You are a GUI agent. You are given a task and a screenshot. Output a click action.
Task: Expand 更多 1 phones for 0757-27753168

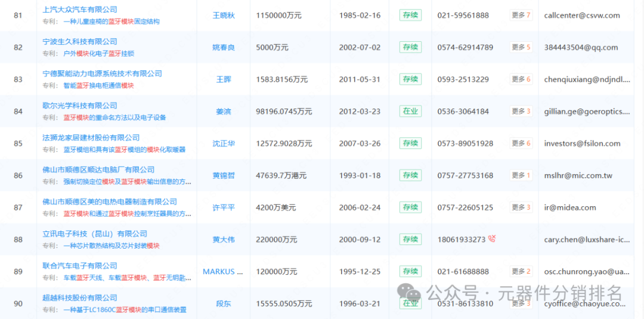[x=521, y=175]
